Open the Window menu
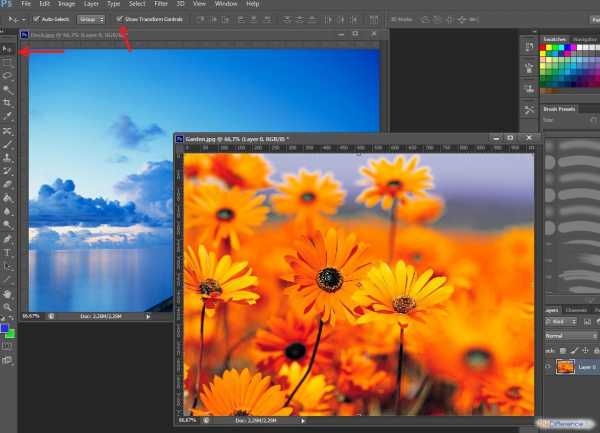The width and height of the screenshot is (600, 433). pyautogui.click(x=226, y=4)
